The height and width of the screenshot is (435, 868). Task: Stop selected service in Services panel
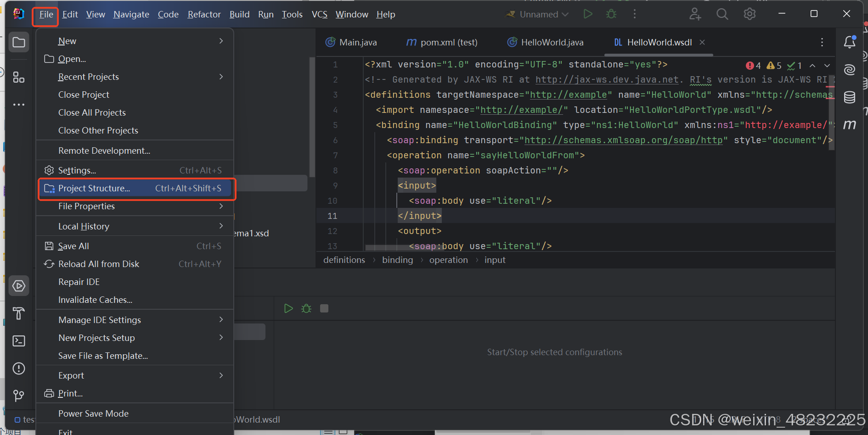(x=324, y=308)
